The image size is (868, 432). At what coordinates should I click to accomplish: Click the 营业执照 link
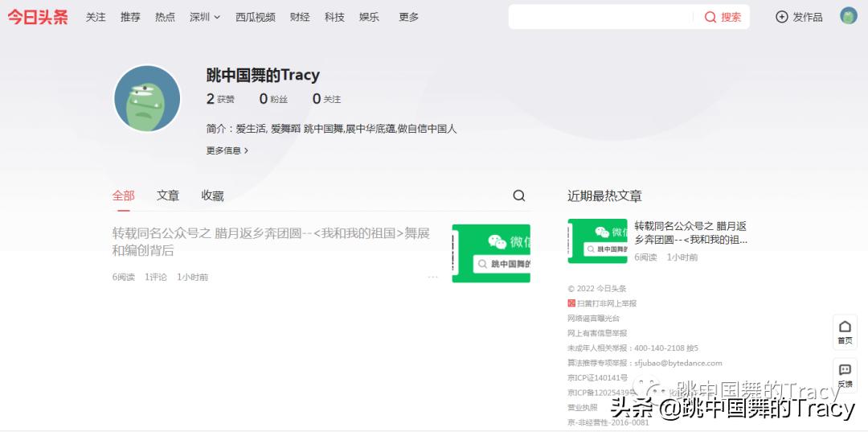(583, 408)
